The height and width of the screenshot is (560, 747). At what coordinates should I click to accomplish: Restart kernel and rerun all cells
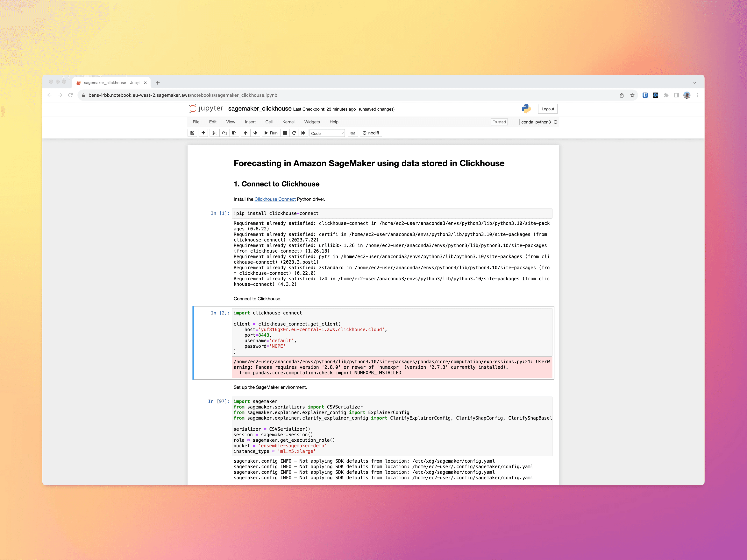coord(303,133)
